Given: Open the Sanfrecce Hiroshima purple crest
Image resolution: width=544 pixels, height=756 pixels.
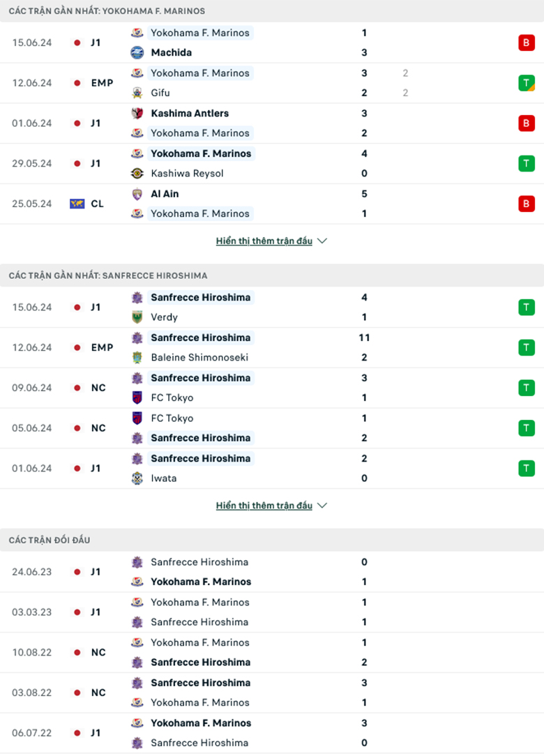Looking at the screenshot, I should [x=137, y=297].
